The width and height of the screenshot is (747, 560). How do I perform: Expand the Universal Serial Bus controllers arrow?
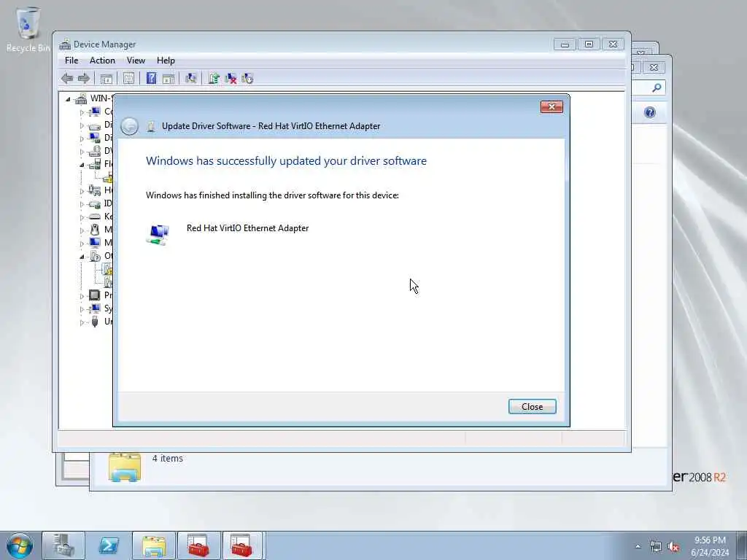click(x=82, y=322)
